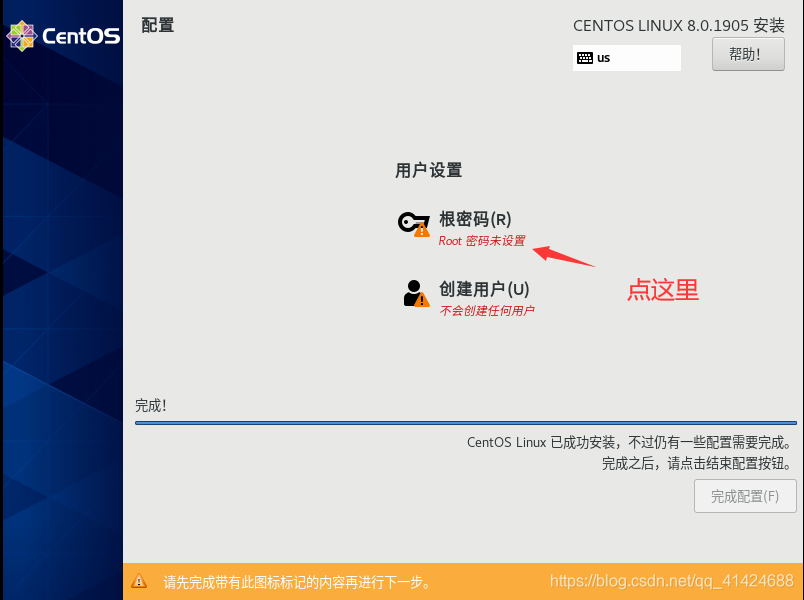Click the CentOS logo in the sidebar

pyautogui.click(x=63, y=36)
